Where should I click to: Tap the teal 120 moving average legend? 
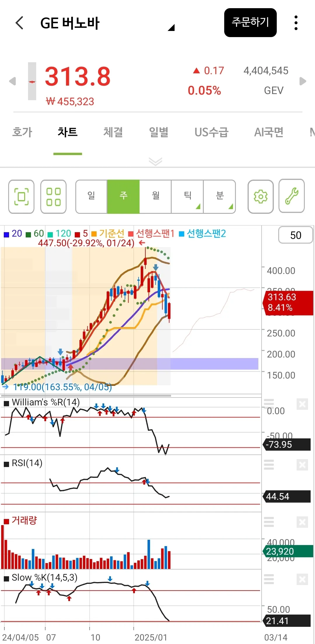pyautogui.click(x=59, y=234)
